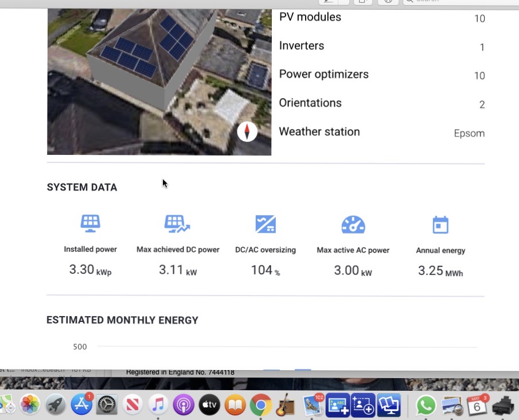Click the Max achieved DC power label
This screenshot has height=420, width=519.
[x=178, y=250]
